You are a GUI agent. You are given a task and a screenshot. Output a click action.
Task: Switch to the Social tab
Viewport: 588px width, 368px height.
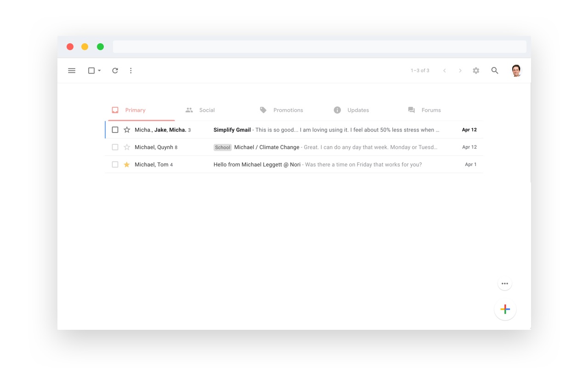click(x=200, y=110)
